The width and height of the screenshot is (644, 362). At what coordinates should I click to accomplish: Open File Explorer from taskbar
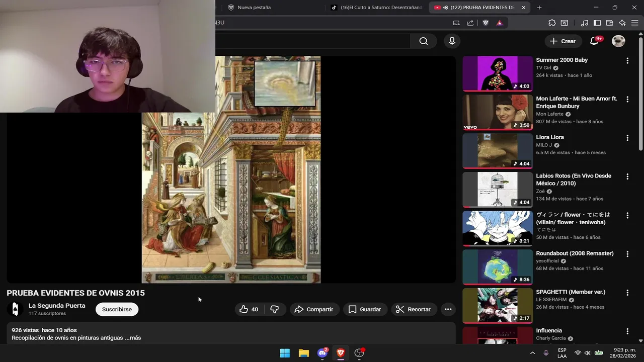(303, 353)
